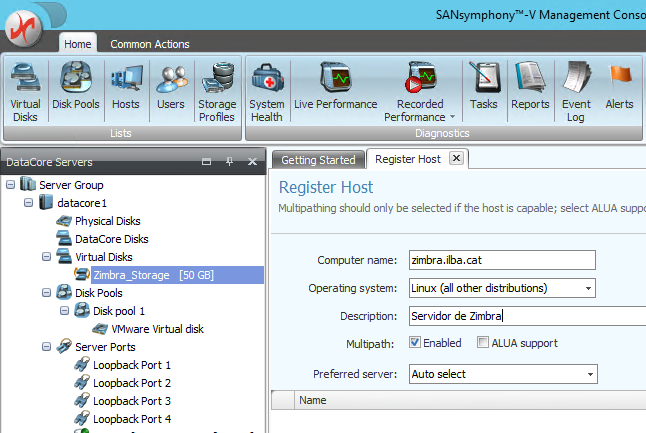
Task: Open the Hosts list in ribbon
Action: [126, 86]
